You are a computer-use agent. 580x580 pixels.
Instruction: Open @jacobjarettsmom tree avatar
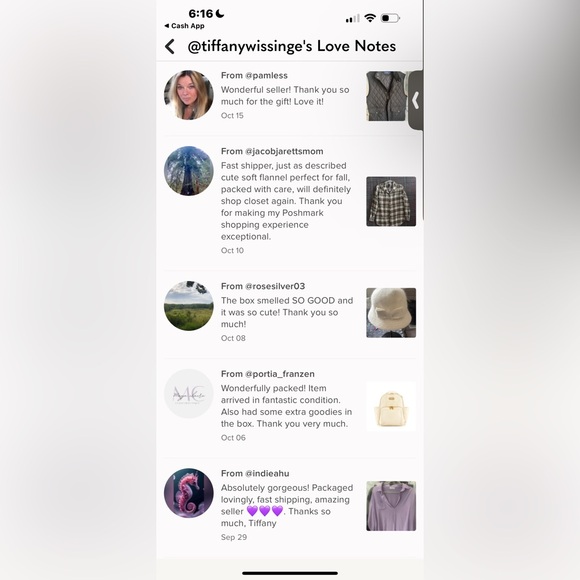pos(189,171)
